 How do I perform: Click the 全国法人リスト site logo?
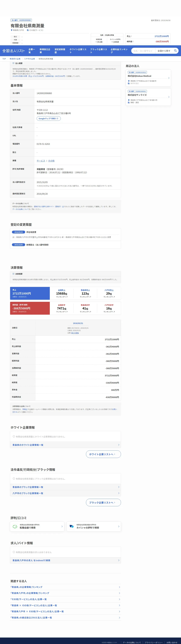[x=14, y=51]
